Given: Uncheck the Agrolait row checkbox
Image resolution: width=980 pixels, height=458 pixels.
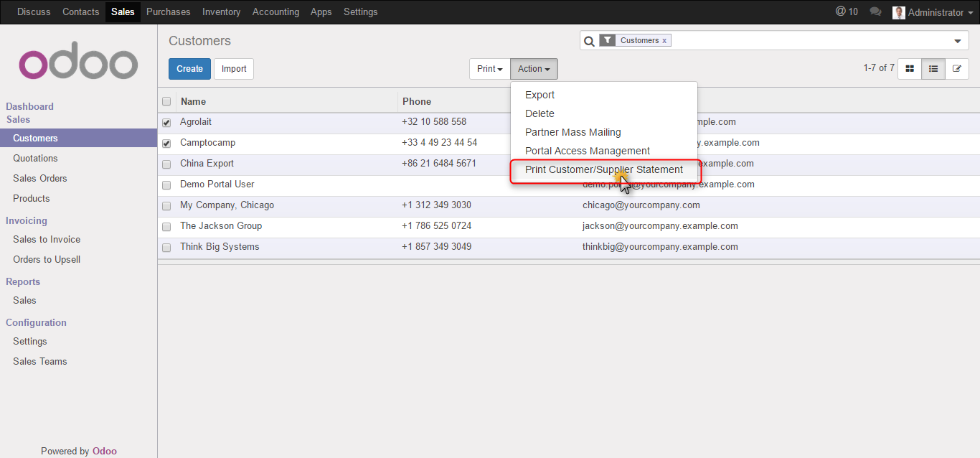Looking at the screenshot, I should (166, 123).
